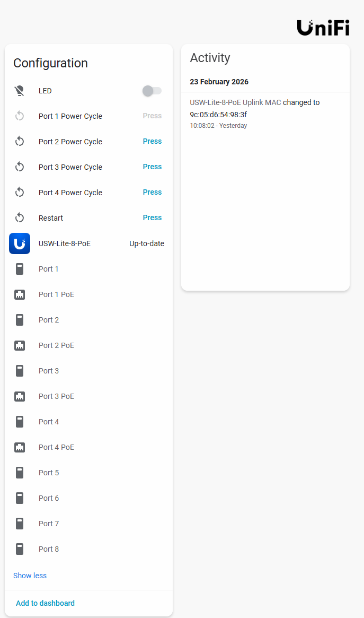
Task: Click the Port 4 PoE ethernet icon
Action: point(20,447)
